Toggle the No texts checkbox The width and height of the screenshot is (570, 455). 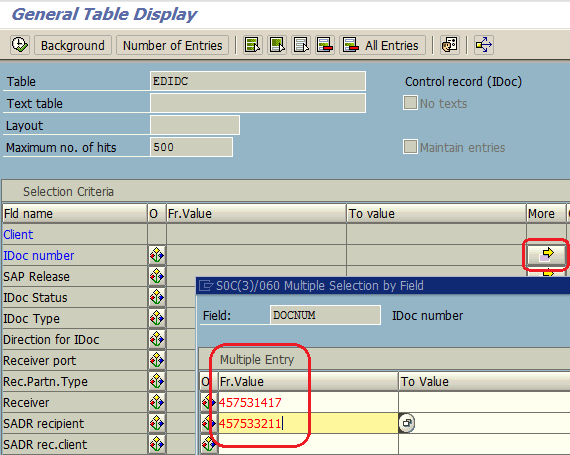[410, 103]
